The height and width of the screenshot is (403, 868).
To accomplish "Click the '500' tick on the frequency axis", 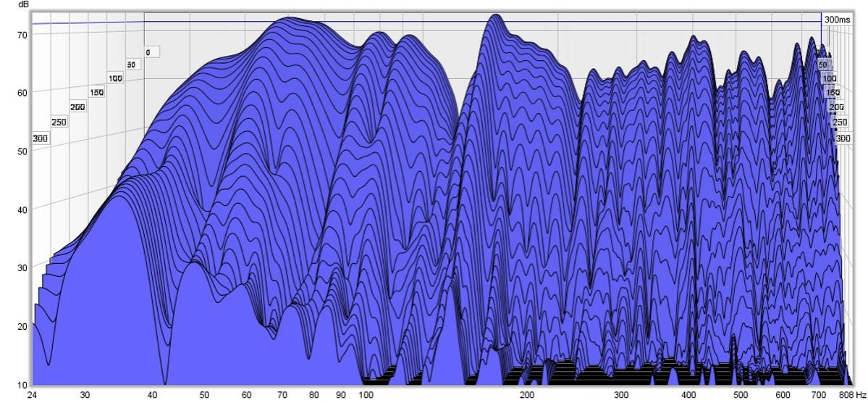I will pos(740,395).
